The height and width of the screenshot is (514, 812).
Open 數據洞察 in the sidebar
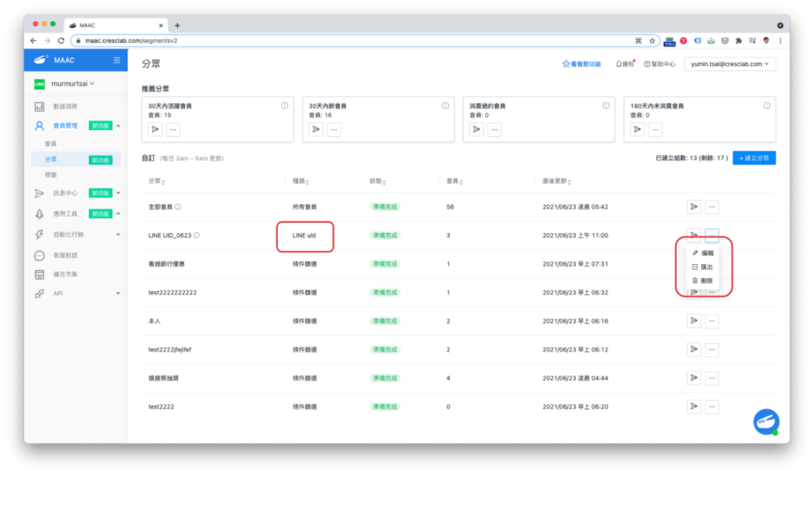tap(65, 106)
